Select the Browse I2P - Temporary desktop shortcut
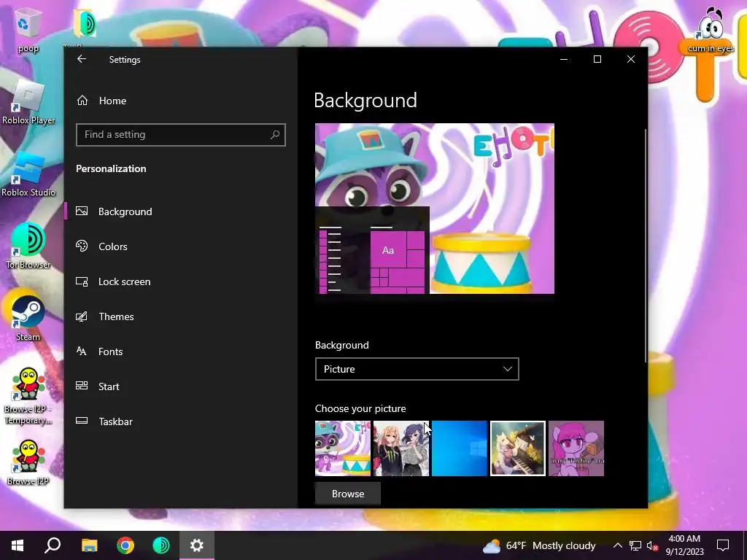This screenshot has width=747, height=560. (28, 396)
